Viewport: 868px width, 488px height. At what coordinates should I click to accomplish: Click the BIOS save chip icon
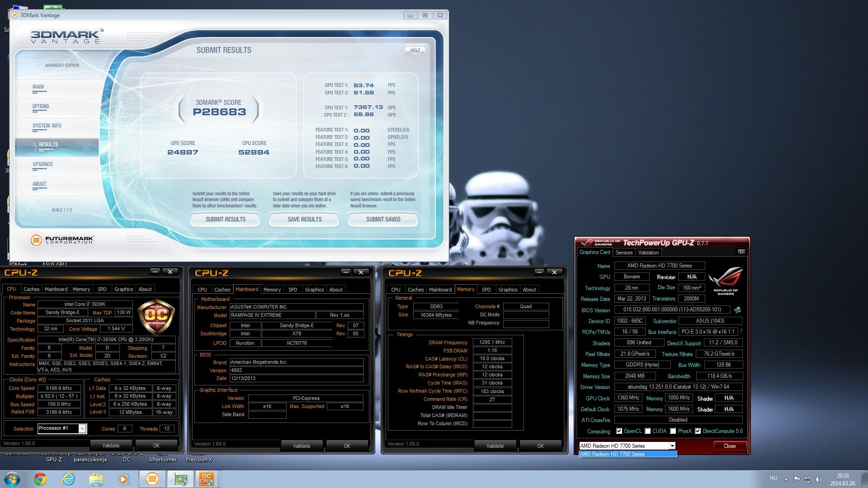[737, 310]
